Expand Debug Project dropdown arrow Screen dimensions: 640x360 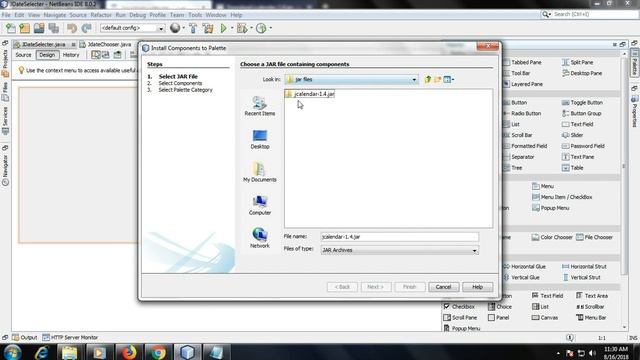click(x=251, y=28)
